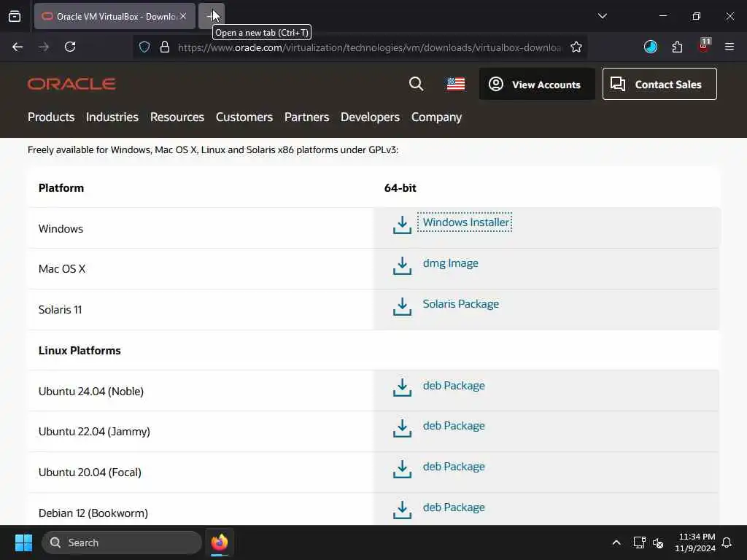747x560 pixels.
Task: Click download icon in Debian 12 row
Action: (402, 510)
